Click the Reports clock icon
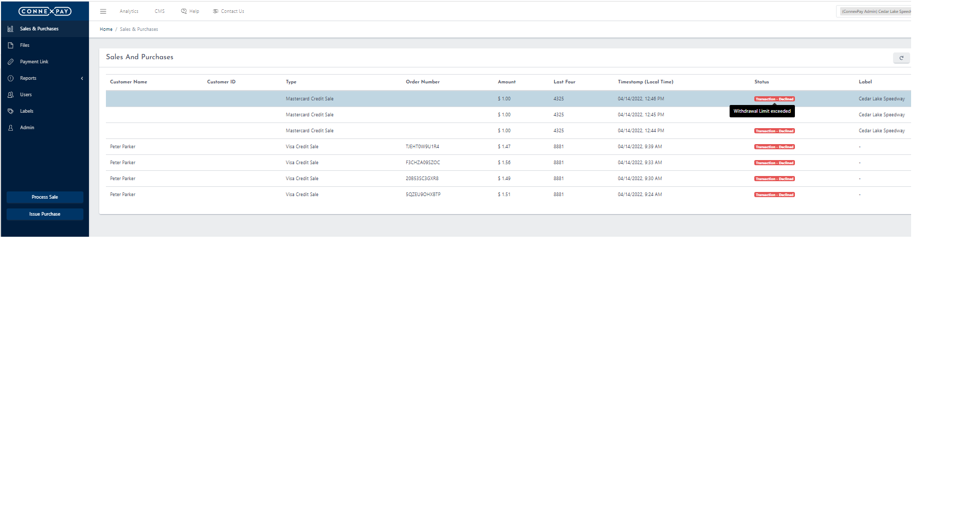980x527 pixels. tap(10, 78)
